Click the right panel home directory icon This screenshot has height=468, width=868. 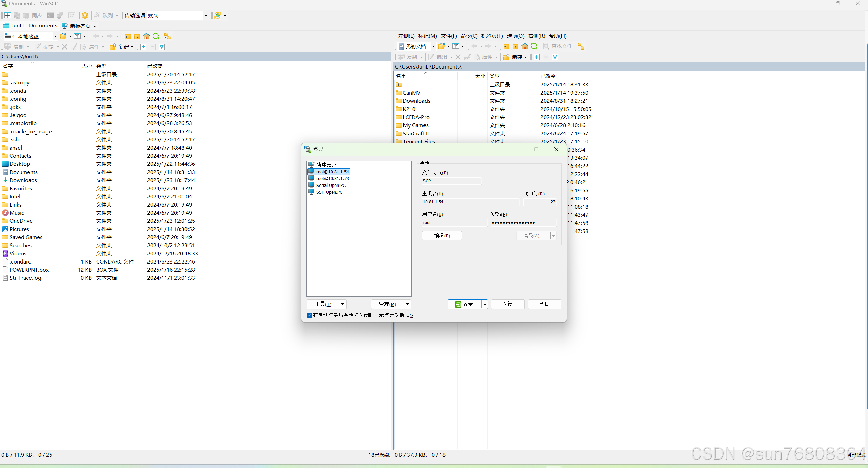point(525,46)
